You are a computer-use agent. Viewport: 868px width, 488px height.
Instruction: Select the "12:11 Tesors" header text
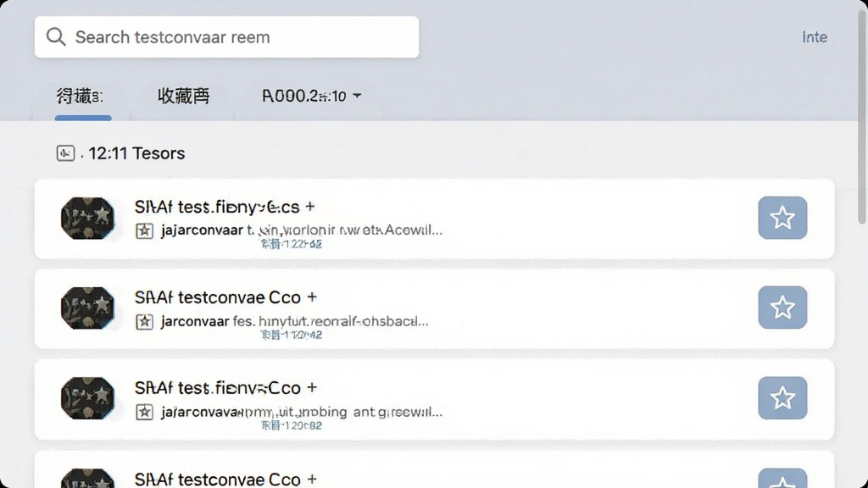coord(136,153)
